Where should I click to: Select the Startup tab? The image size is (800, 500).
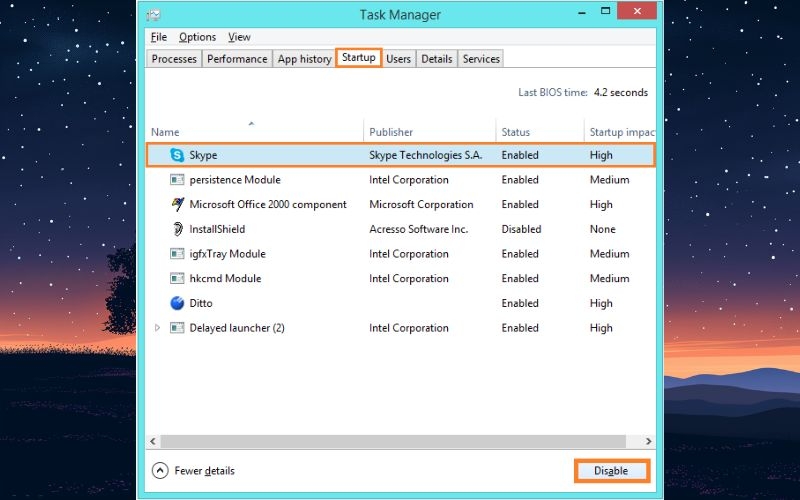tap(359, 58)
